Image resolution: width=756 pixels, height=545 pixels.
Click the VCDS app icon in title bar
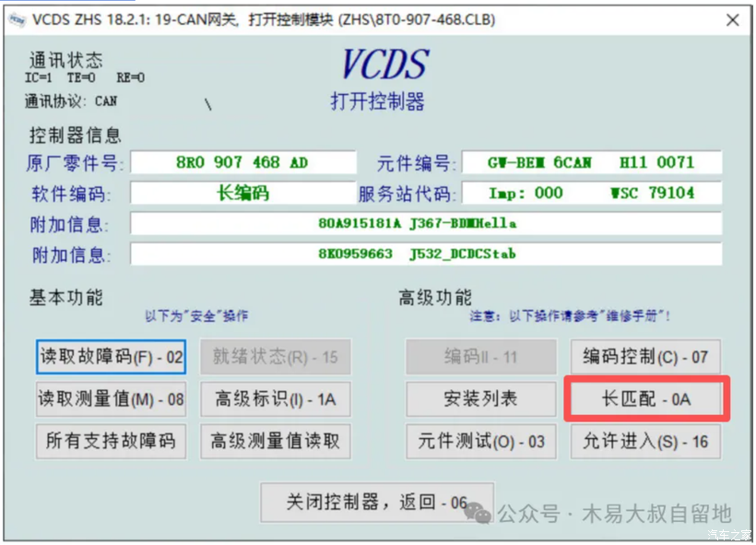coord(17,19)
